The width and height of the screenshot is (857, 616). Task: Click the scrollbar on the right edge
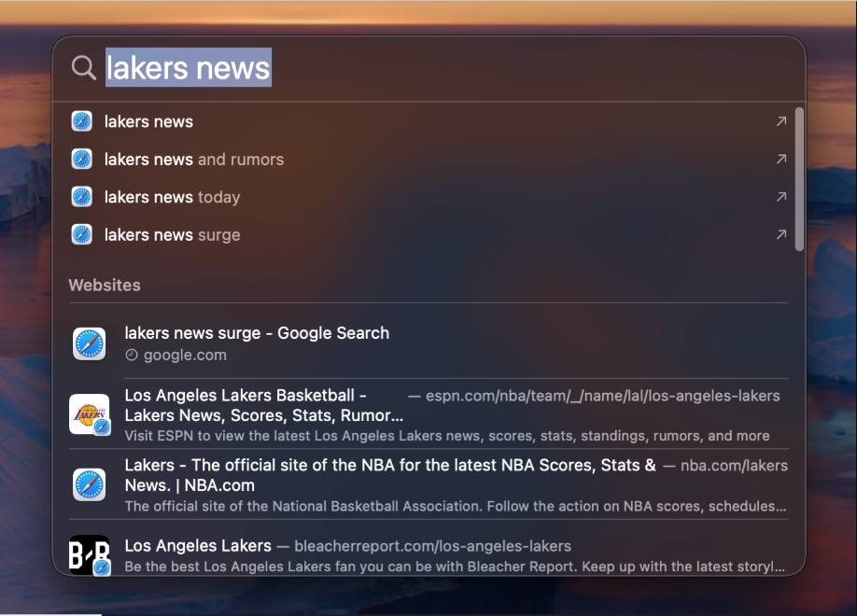(799, 177)
